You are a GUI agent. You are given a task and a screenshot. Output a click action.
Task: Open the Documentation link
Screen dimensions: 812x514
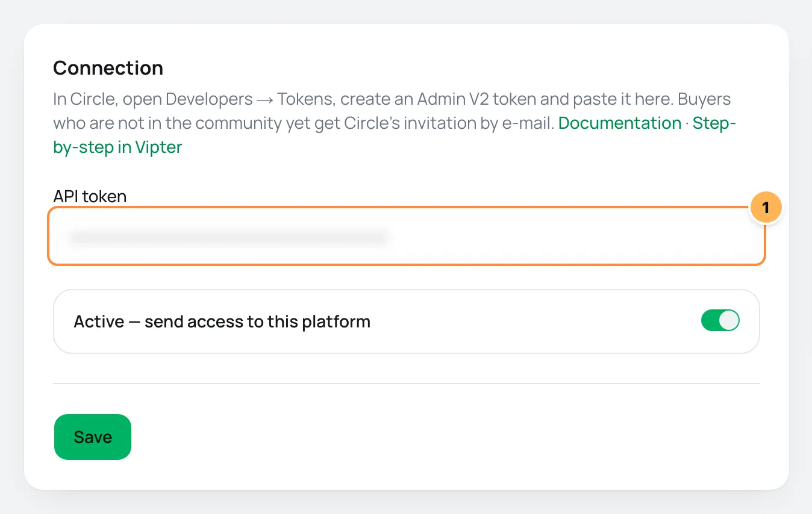click(620, 123)
